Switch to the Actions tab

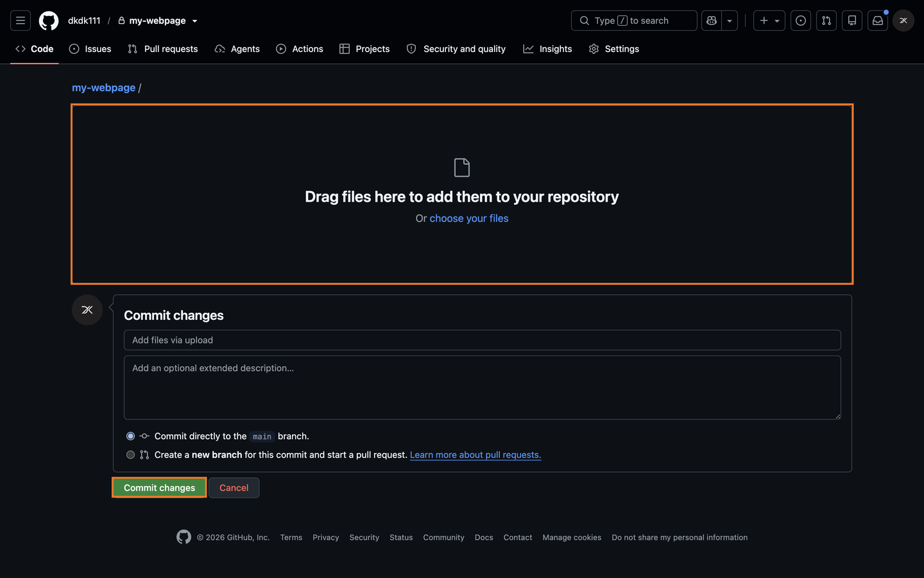(300, 49)
